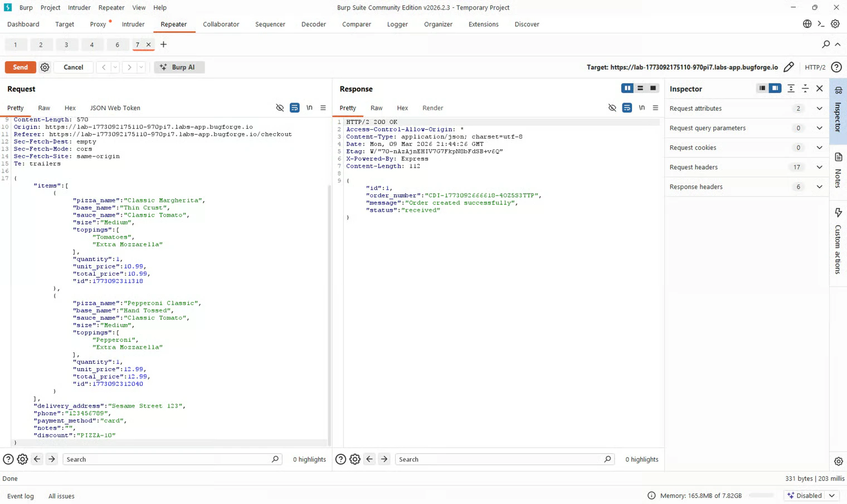Open the Response panel hamburger menu
The height and width of the screenshot is (504, 847).
click(655, 108)
